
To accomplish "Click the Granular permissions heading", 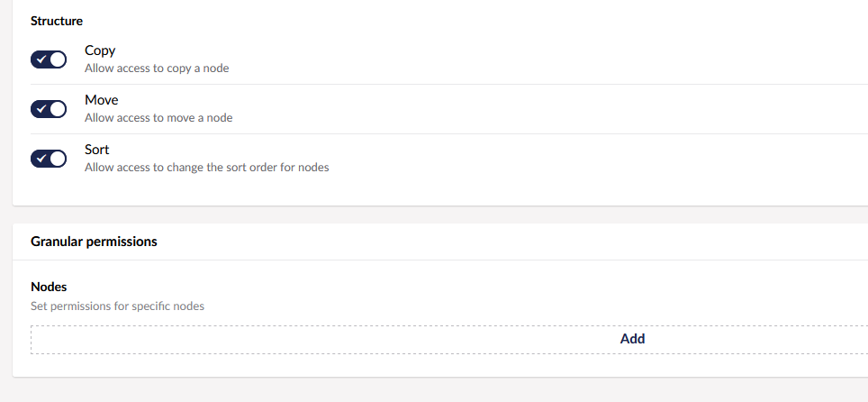I will coord(94,242).
